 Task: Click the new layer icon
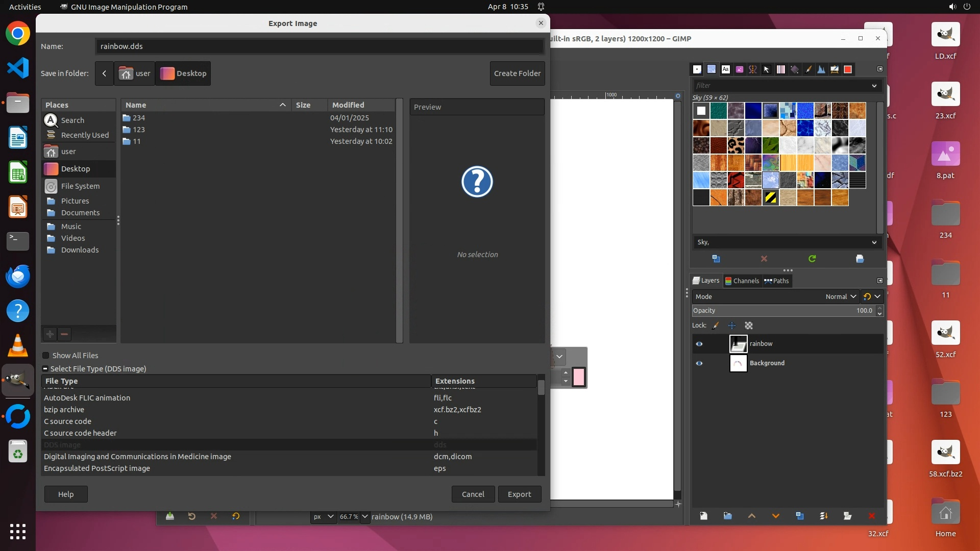[x=704, y=516]
